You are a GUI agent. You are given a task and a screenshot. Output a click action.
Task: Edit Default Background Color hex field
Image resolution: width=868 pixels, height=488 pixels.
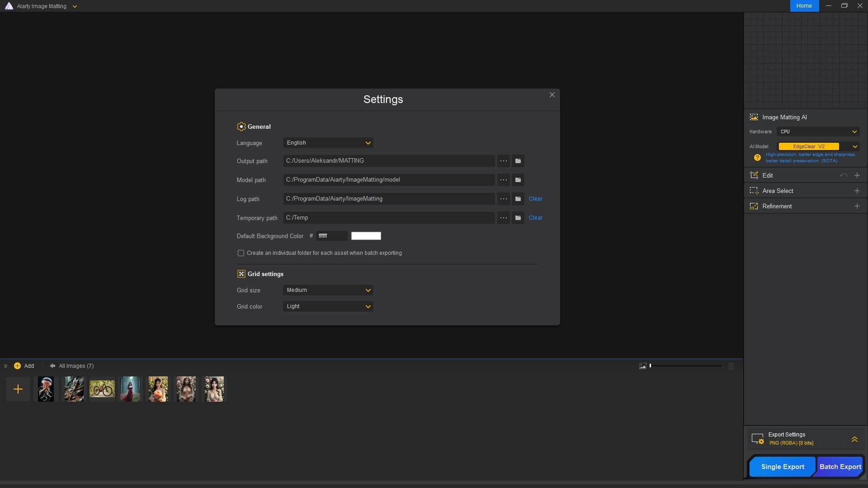[332, 236]
